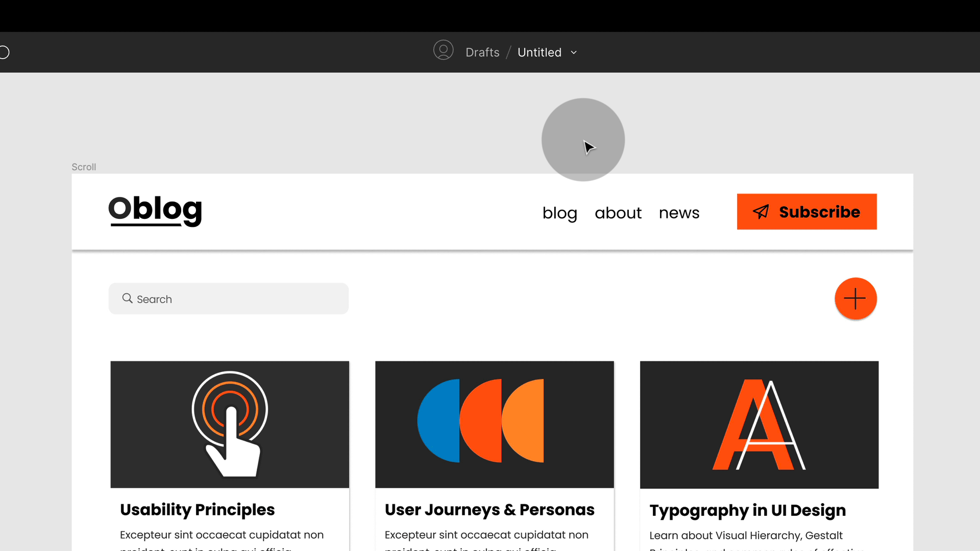Image resolution: width=980 pixels, height=551 pixels.
Task: Open the news navigation item
Action: (x=679, y=213)
